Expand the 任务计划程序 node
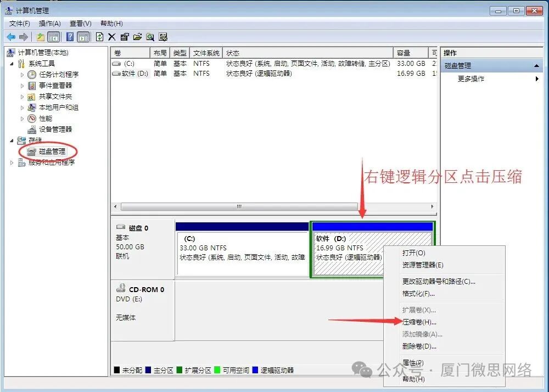 (22, 75)
